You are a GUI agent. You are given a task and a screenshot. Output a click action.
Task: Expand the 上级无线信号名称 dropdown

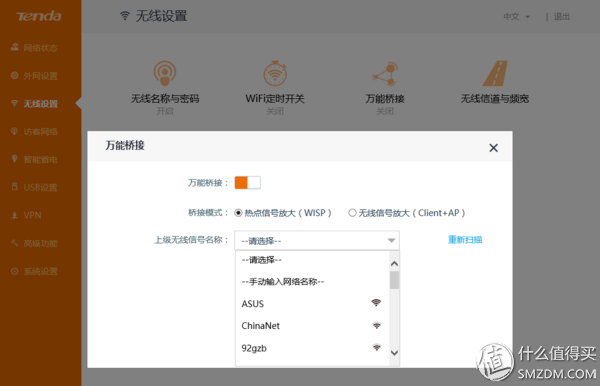(317, 241)
